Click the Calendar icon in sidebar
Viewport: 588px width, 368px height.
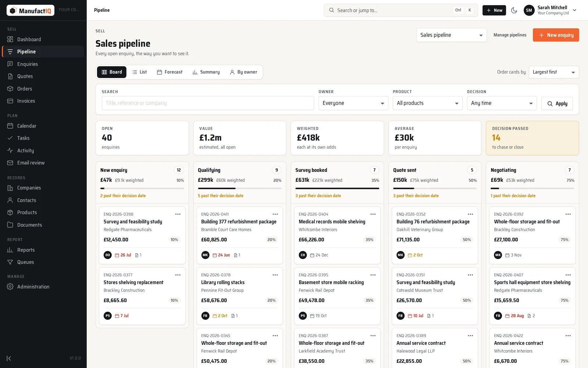[x=10, y=126]
